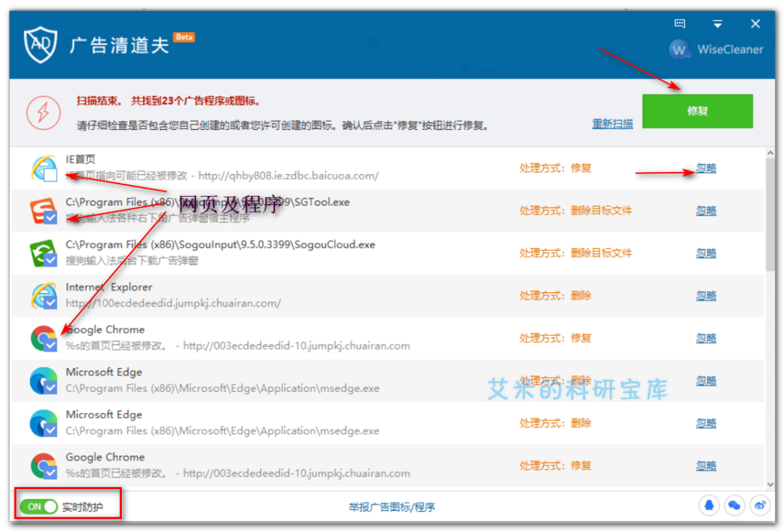This screenshot has height=532, width=784.
Task: Select the SogouCloud.exe path text
Action: pyautogui.click(x=220, y=245)
